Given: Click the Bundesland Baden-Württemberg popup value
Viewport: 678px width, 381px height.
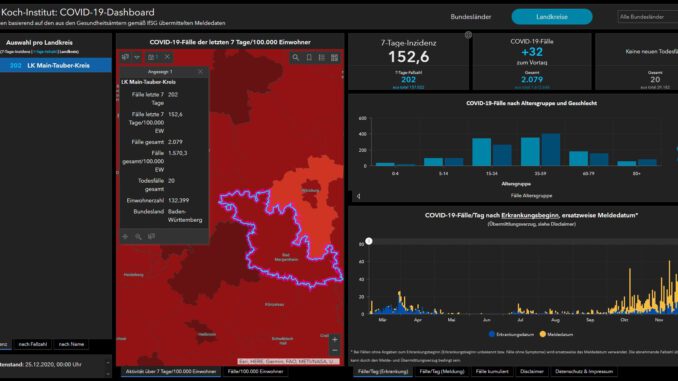Looking at the screenshot, I should point(185,216).
